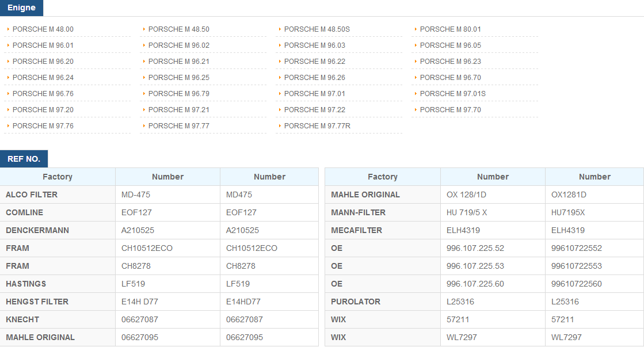Click PORSCHE M 96.76 engine link
Image resolution: width=644 pixels, height=347 pixels.
[43, 94]
